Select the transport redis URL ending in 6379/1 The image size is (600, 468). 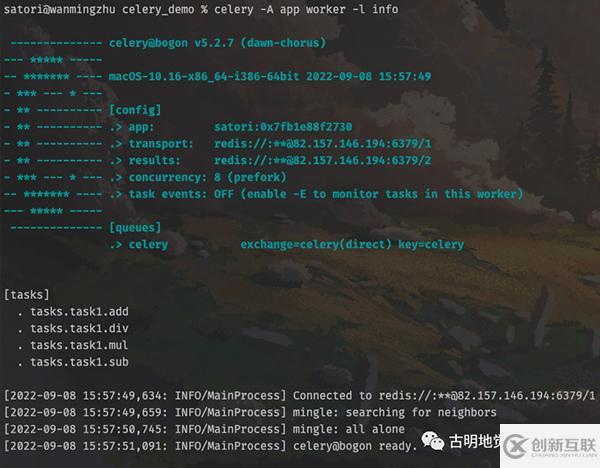[322, 143]
